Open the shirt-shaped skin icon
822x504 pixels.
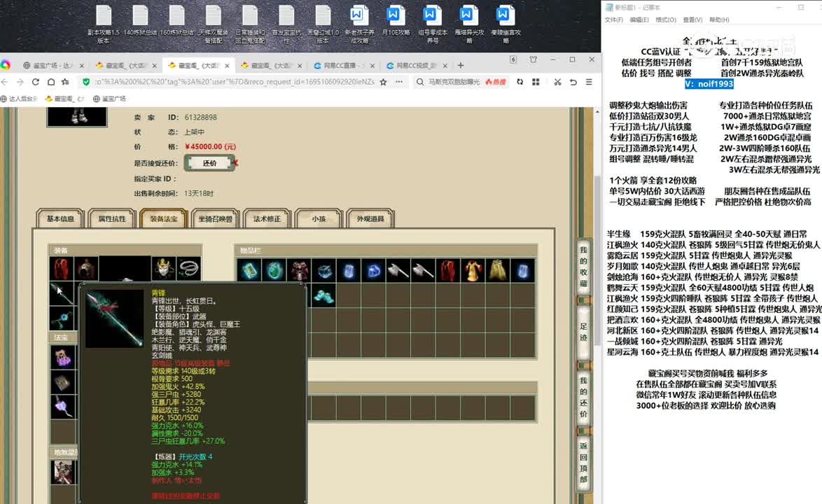click(533, 59)
